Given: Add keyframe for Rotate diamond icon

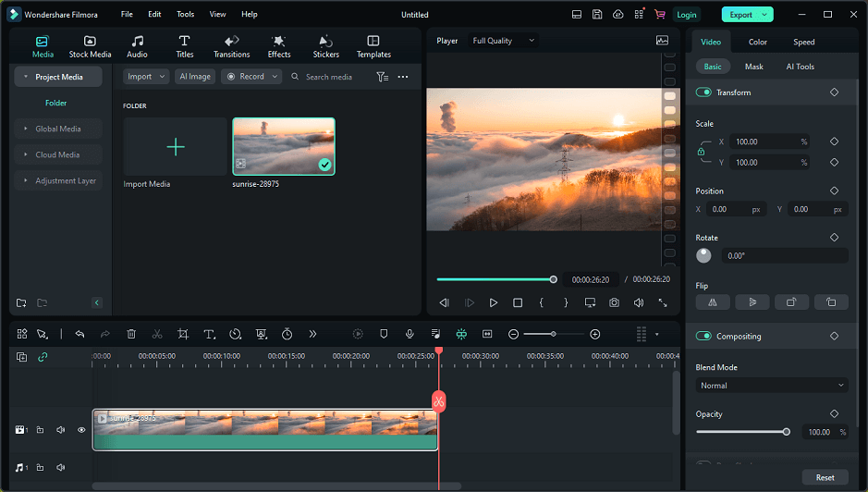Looking at the screenshot, I should 834,237.
